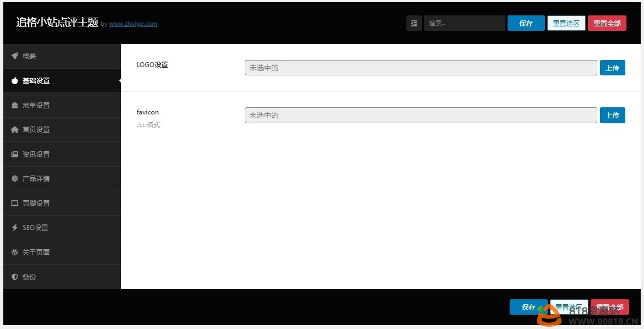This screenshot has height=329, width=644.
Task: Toggle the expand-all options icon by the search box
Action: pyautogui.click(x=414, y=24)
